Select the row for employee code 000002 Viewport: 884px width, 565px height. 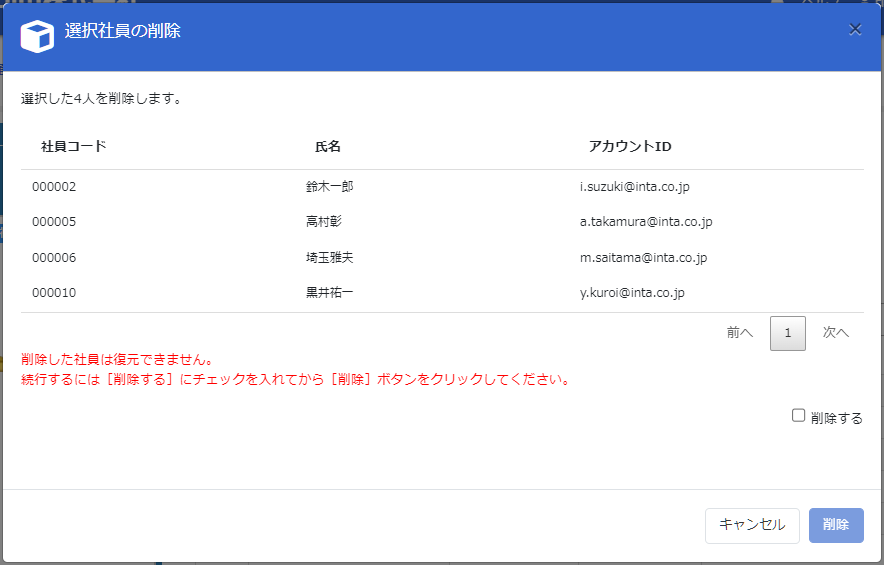tap(54, 186)
